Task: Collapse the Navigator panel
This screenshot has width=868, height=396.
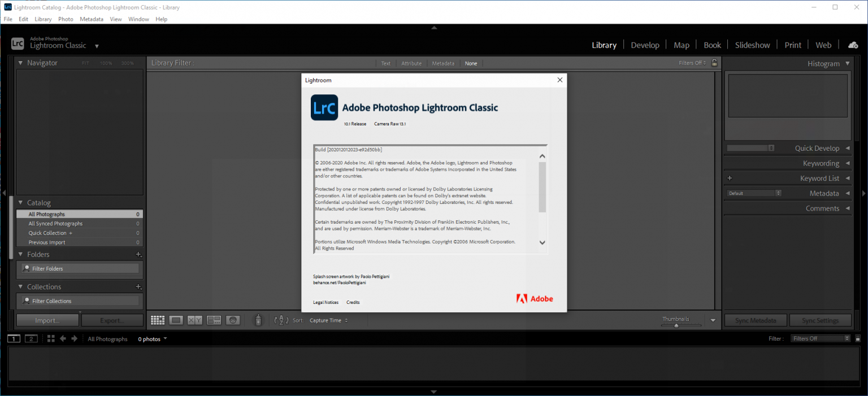Action: tap(20, 63)
